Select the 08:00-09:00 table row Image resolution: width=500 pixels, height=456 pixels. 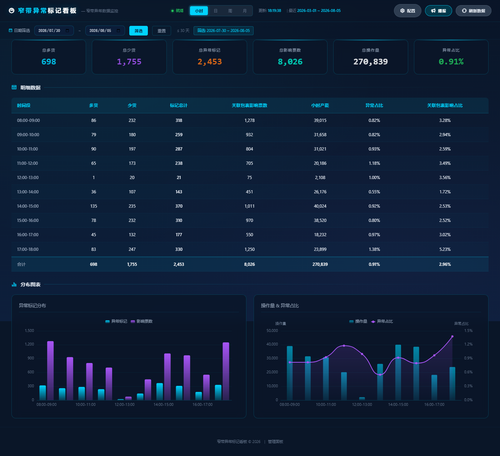tap(250, 120)
